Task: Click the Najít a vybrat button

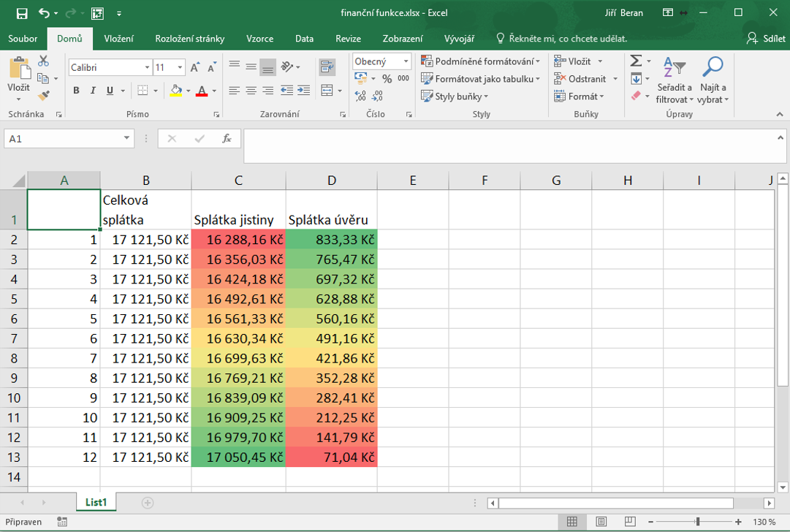Action: pyautogui.click(x=713, y=80)
